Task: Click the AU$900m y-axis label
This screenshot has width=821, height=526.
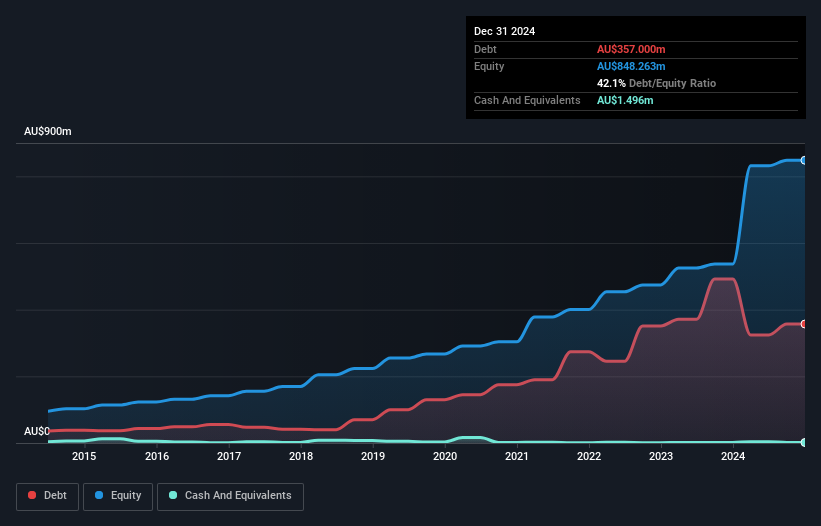Action: 48,131
